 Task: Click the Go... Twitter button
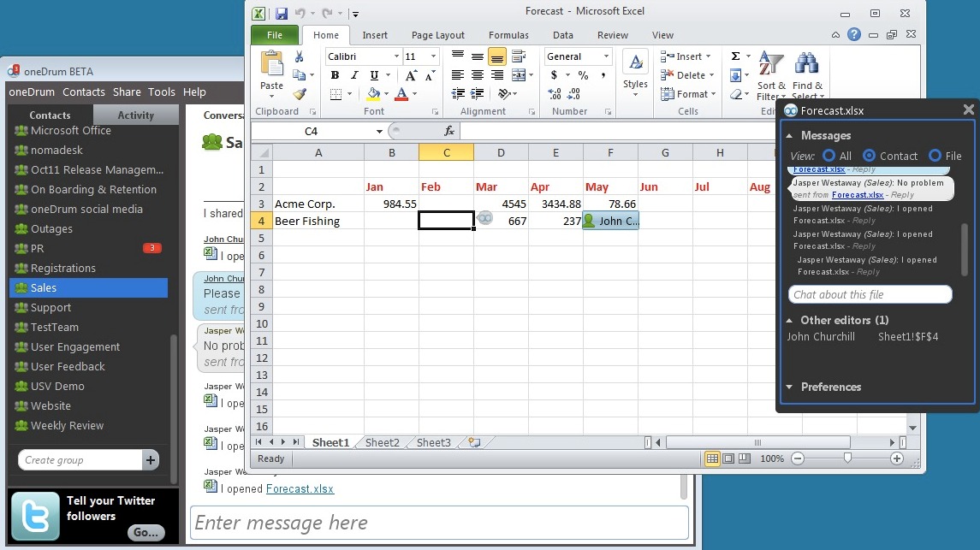point(146,532)
